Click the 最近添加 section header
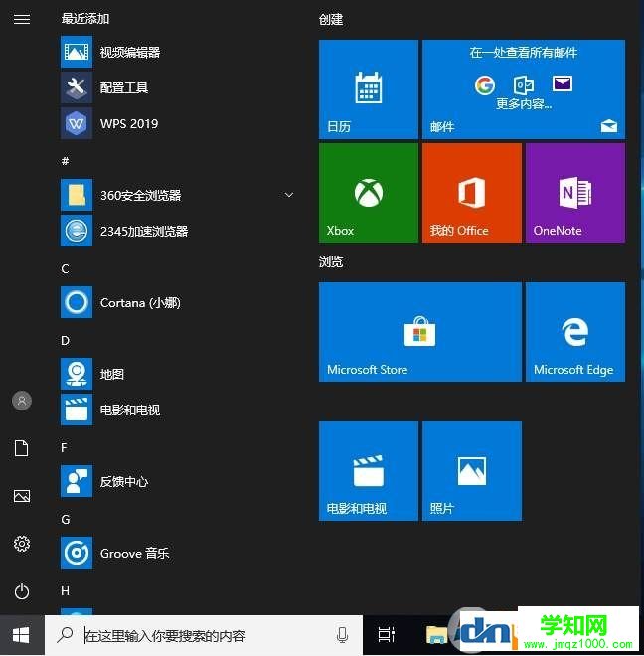The height and width of the screenshot is (656, 644). (x=85, y=19)
